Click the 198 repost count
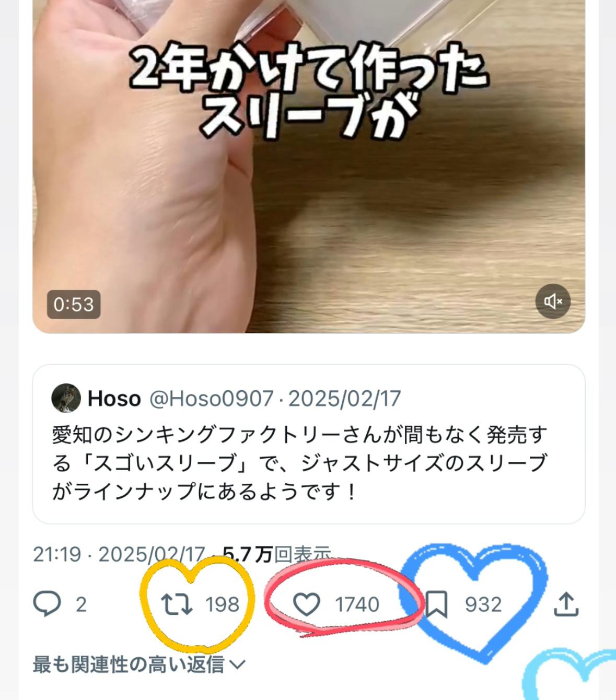The height and width of the screenshot is (700, 616). [223, 604]
